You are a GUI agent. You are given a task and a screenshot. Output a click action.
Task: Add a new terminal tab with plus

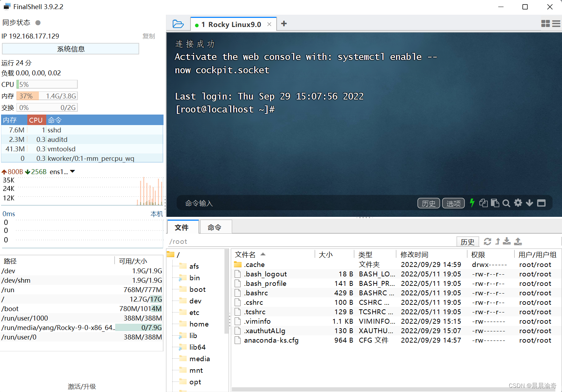(284, 23)
